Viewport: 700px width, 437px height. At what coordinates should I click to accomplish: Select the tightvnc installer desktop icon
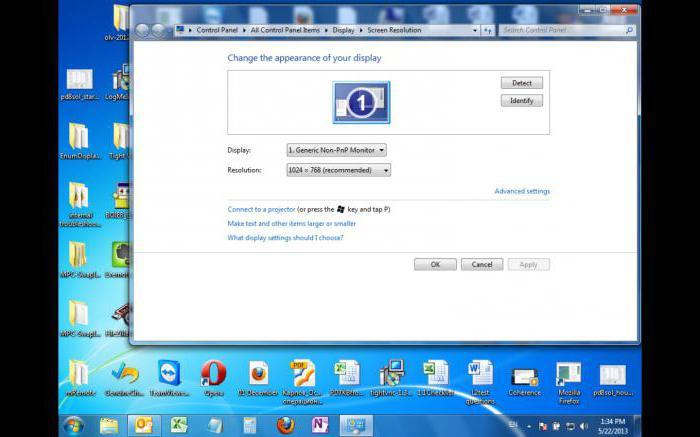392,378
